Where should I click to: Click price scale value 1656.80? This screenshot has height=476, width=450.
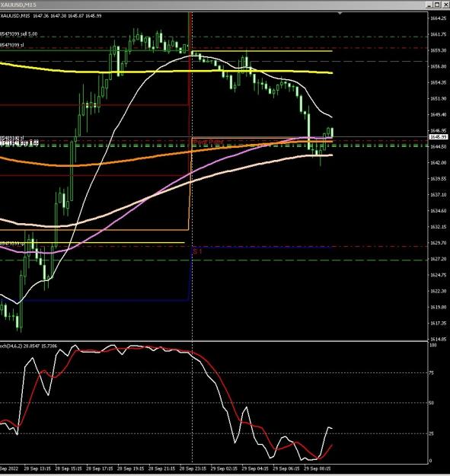438,66
